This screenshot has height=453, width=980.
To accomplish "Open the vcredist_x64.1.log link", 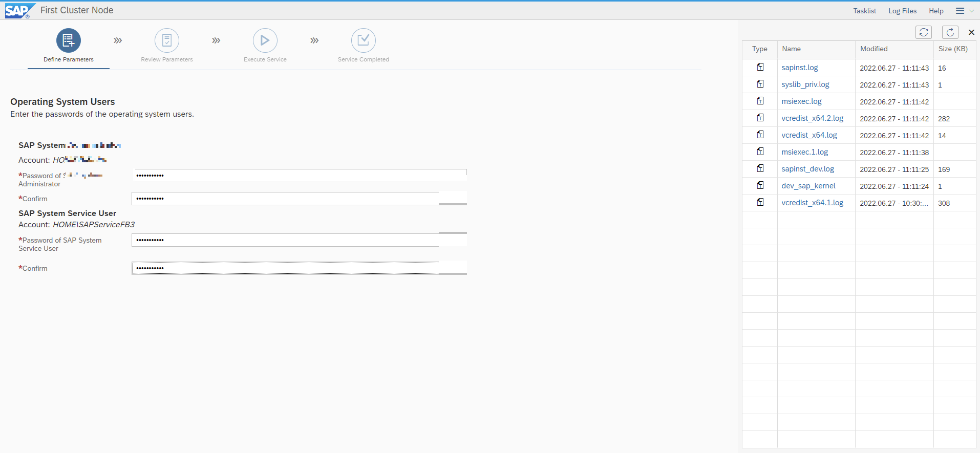I will [x=812, y=203].
